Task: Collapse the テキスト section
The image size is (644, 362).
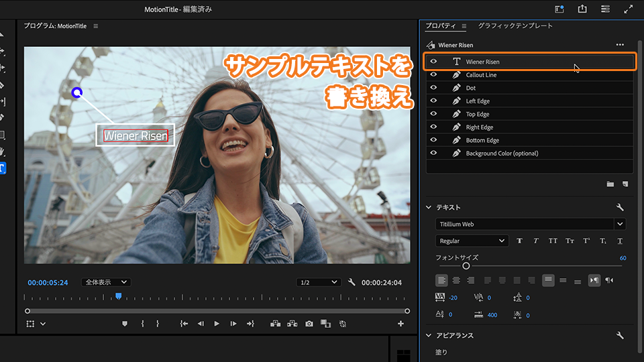Action: click(x=429, y=207)
